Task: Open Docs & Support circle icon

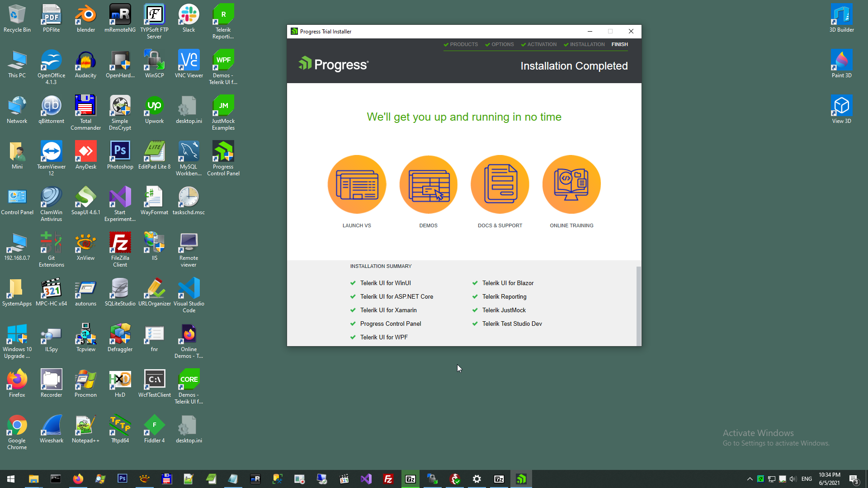Action: click(x=500, y=184)
